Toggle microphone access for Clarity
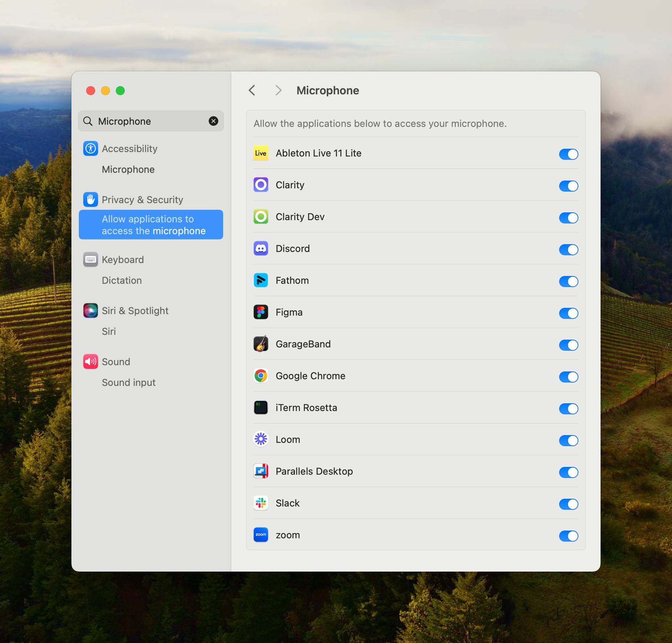672x643 pixels. [x=569, y=186]
